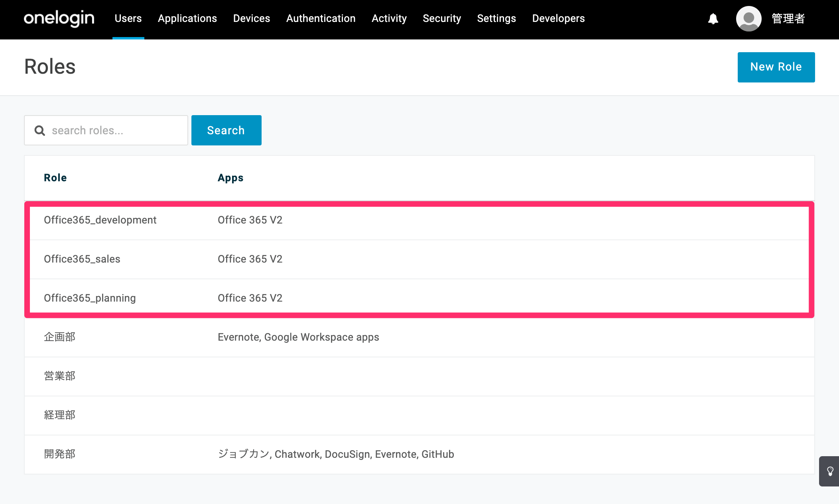
Task: Click the Search button
Action: click(226, 130)
